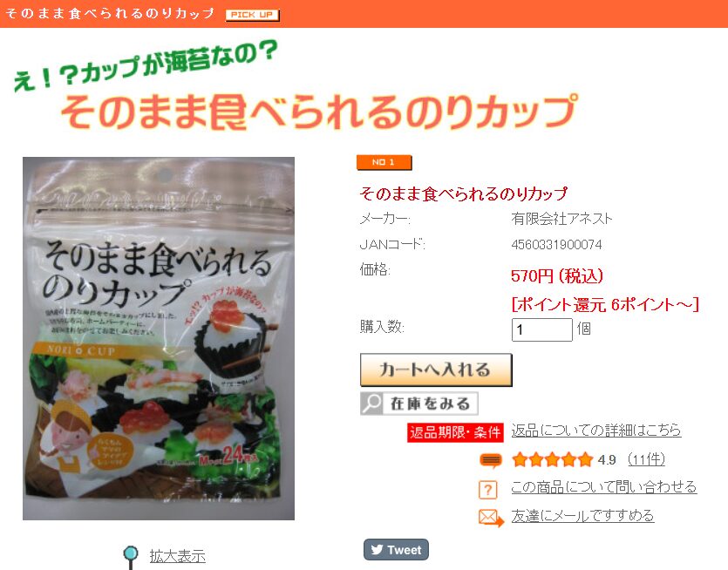Share the product via Tweet button

coord(396,550)
